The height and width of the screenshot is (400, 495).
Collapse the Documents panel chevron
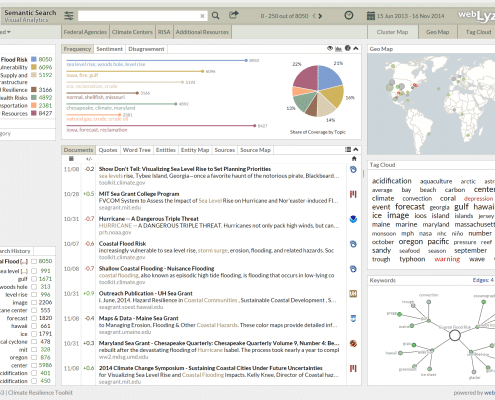356,150
